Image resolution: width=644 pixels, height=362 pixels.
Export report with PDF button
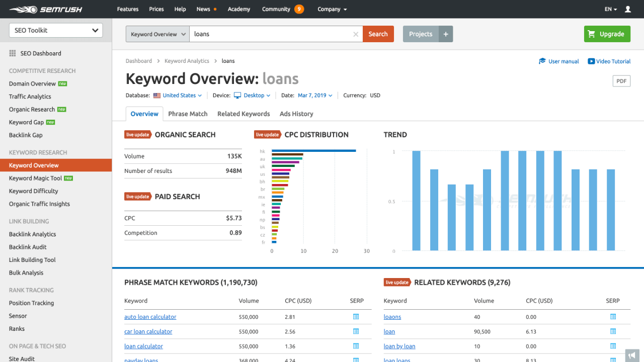point(621,81)
